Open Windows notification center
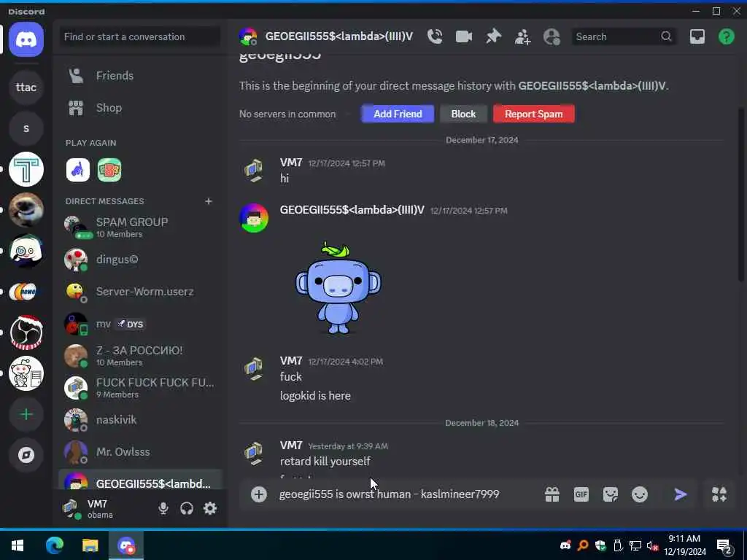 coord(724,545)
